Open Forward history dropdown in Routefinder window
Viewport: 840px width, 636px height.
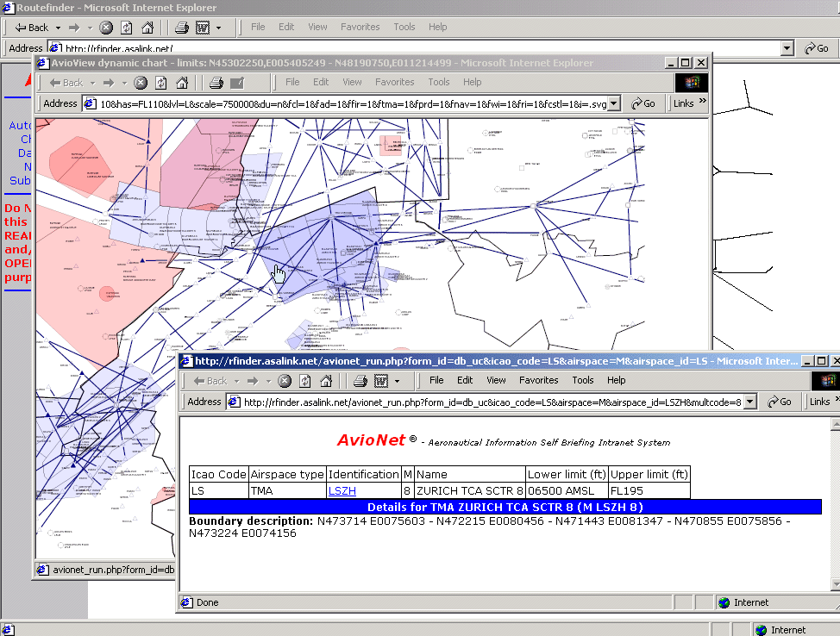pyautogui.click(x=90, y=28)
